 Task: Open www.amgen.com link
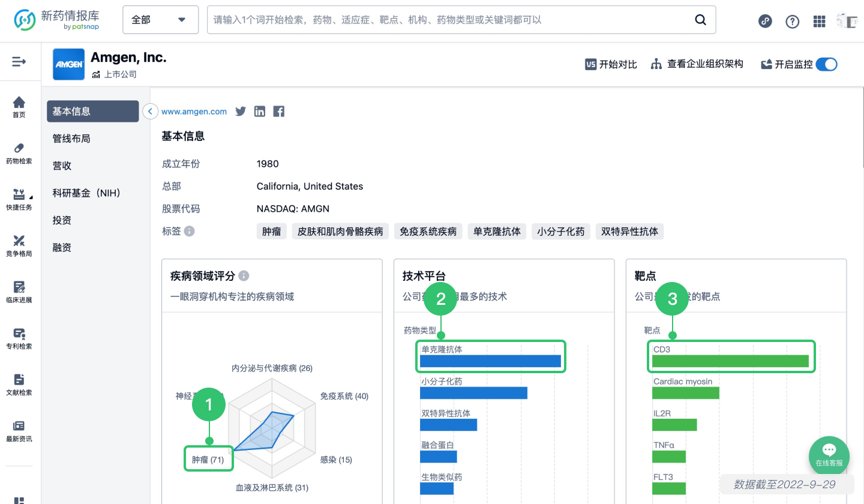(x=194, y=112)
